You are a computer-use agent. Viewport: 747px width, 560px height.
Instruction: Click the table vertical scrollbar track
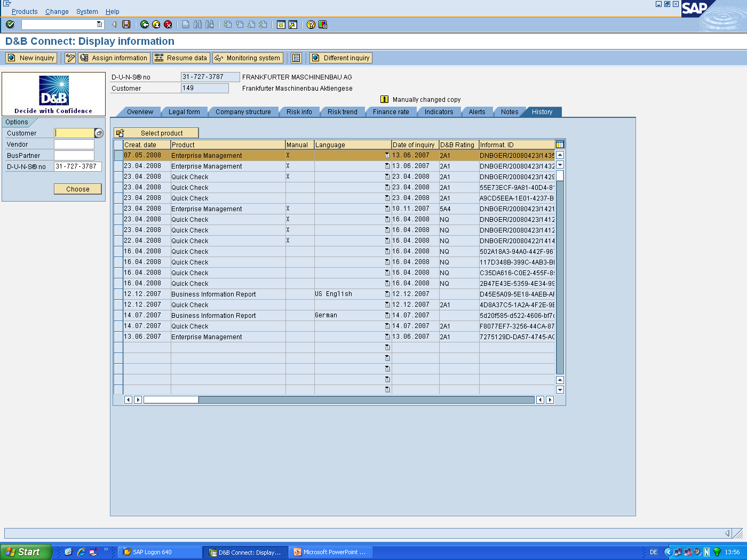[560, 277]
